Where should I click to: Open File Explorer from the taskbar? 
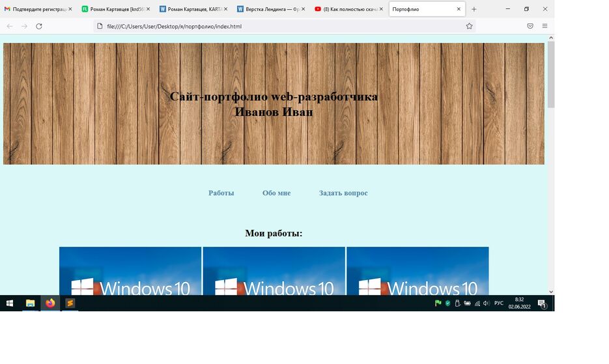(x=31, y=303)
